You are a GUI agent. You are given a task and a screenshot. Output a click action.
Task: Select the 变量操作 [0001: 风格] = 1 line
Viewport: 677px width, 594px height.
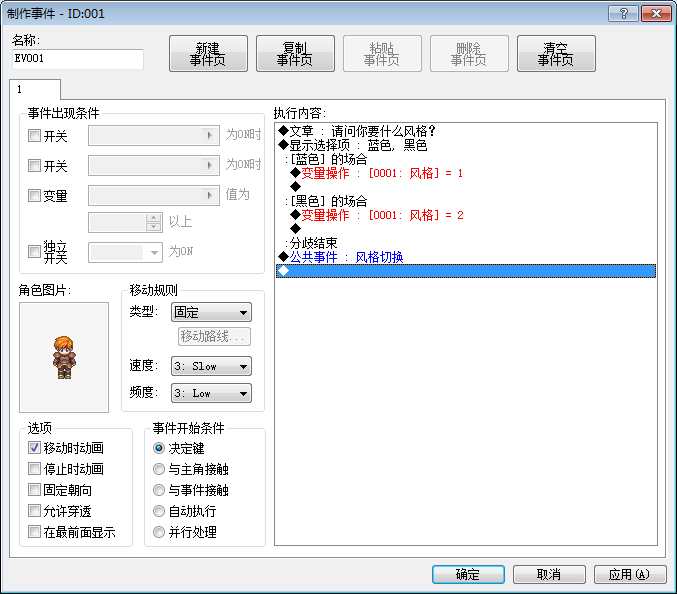[x=466, y=173]
